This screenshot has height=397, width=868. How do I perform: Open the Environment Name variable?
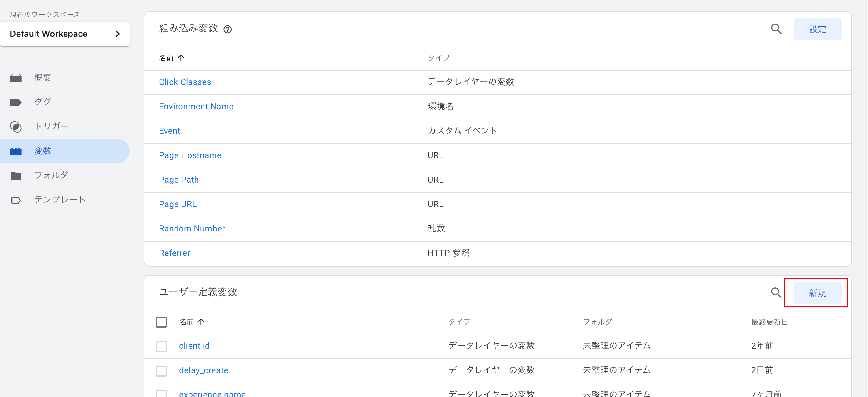click(x=196, y=106)
